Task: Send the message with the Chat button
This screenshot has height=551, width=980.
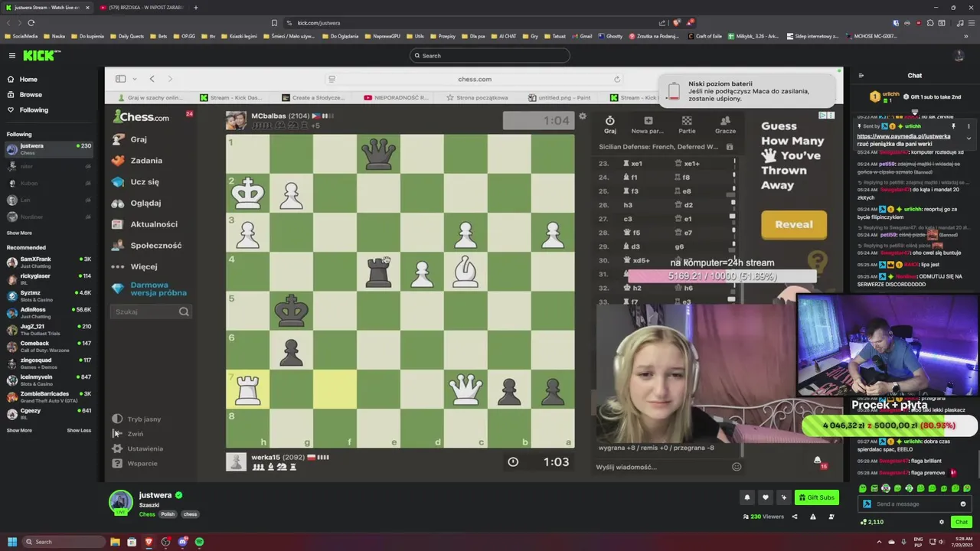Action: (x=961, y=522)
